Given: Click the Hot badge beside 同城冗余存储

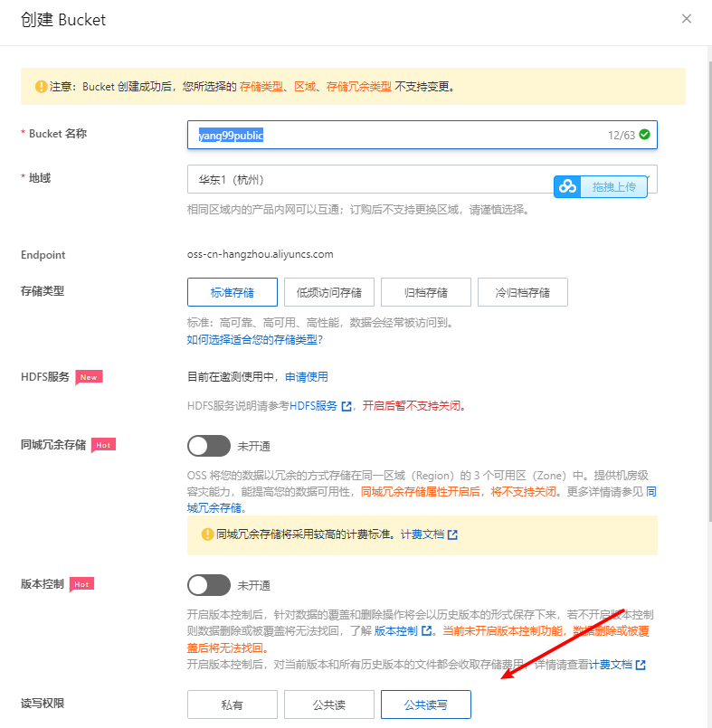Looking at the screenshot, I should click(x=103, y=445).
